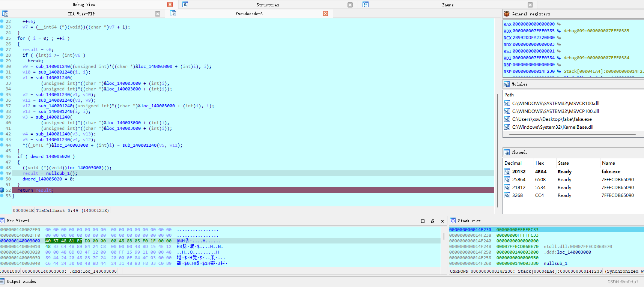Click the fake.exe module icon
Screen dimensions: 644x287
tap(507, 119)
